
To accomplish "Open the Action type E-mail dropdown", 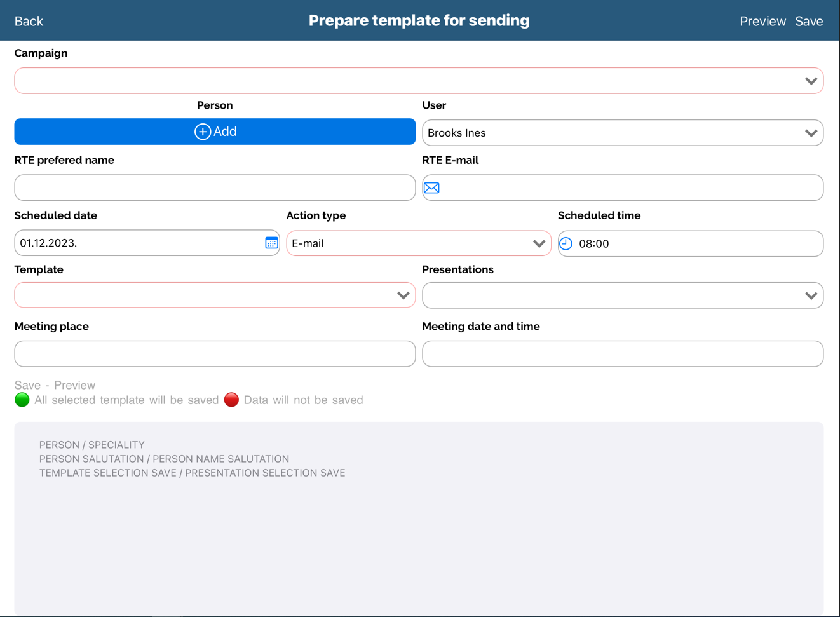I will pos(418,243).
